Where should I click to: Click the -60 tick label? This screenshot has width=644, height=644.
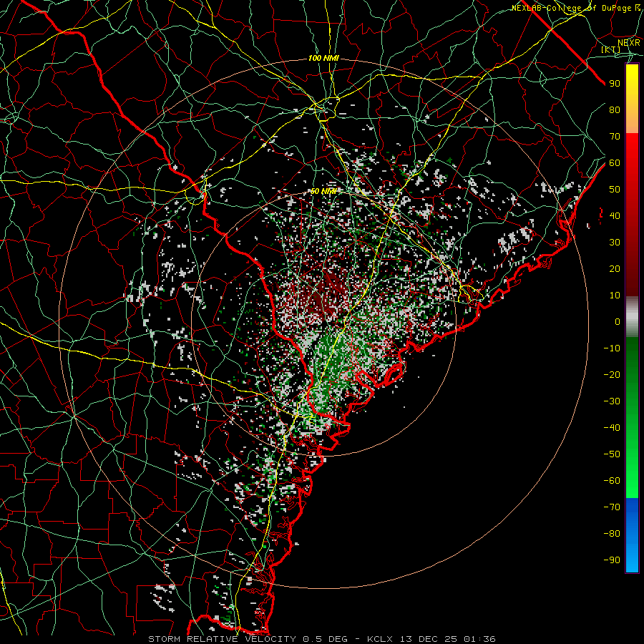click(x=612, y=481)
